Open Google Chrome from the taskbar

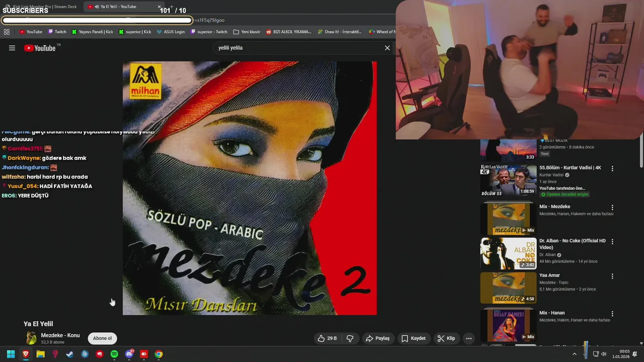[x=158, y=354]
